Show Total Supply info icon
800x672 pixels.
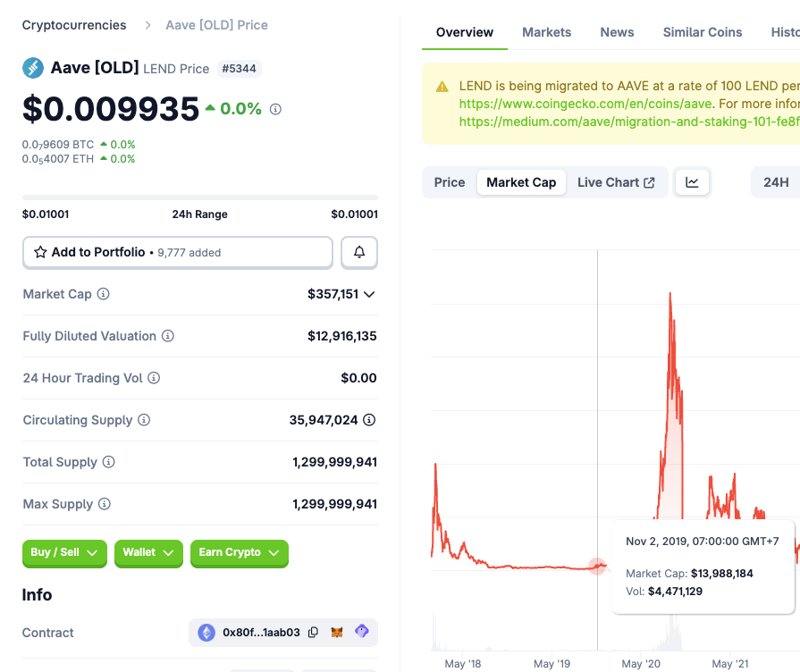pos(109,462)
